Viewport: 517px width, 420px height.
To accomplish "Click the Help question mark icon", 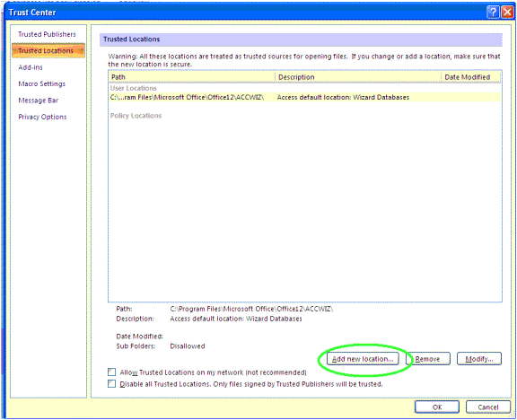I will pyautogui.click(x=493, y=13).
